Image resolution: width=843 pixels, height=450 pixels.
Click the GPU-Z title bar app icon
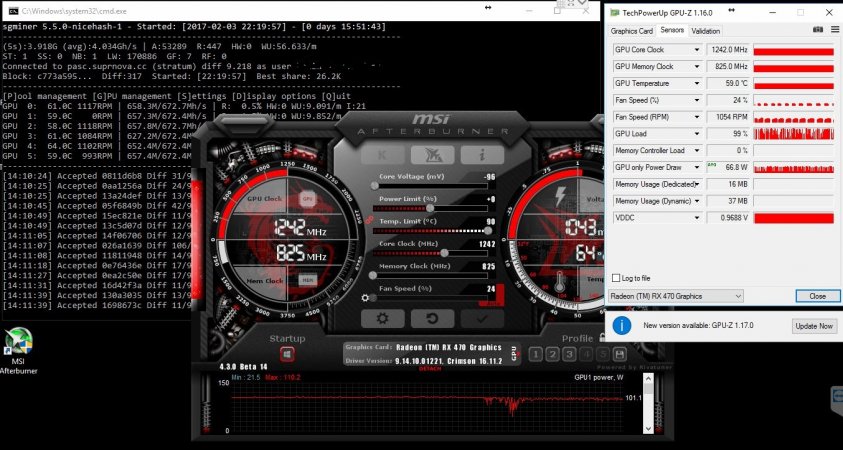click(614, 12)
